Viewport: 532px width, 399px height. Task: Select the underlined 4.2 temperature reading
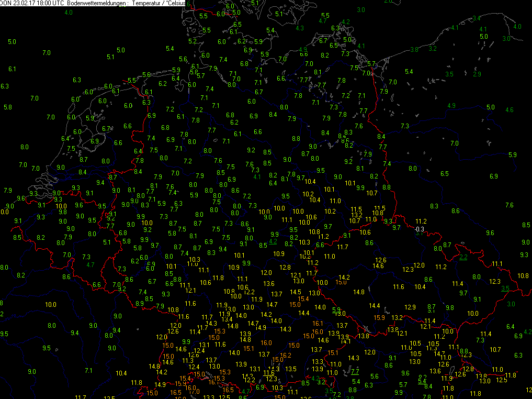pos(273,241)
